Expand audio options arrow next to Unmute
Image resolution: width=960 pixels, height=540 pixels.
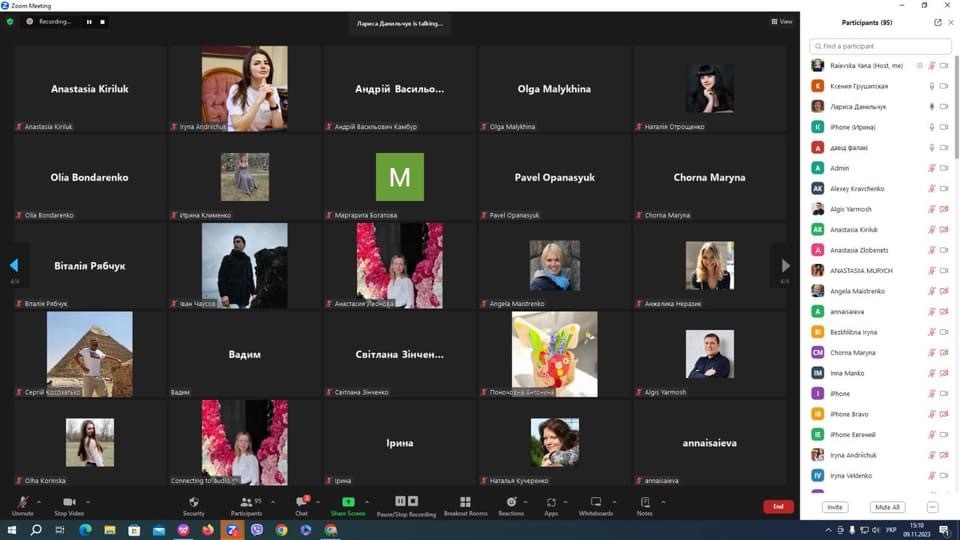click(x=39, y=502)
